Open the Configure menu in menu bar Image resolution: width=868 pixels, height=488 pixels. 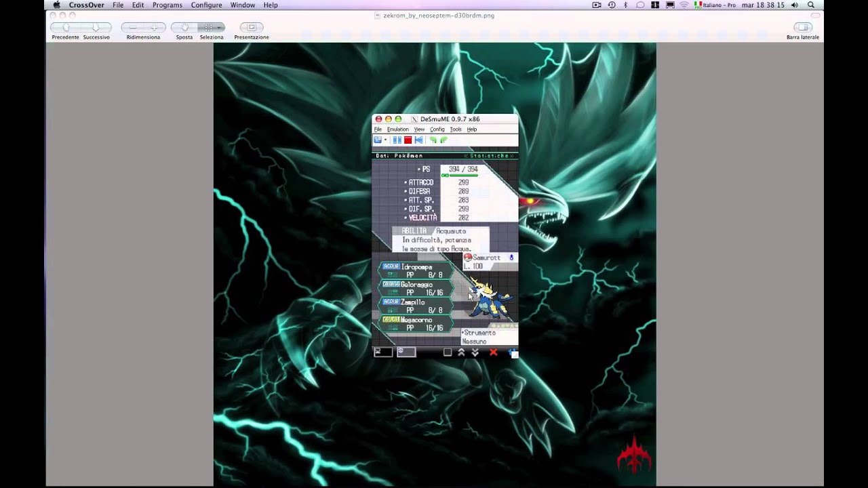pos(206,5)
